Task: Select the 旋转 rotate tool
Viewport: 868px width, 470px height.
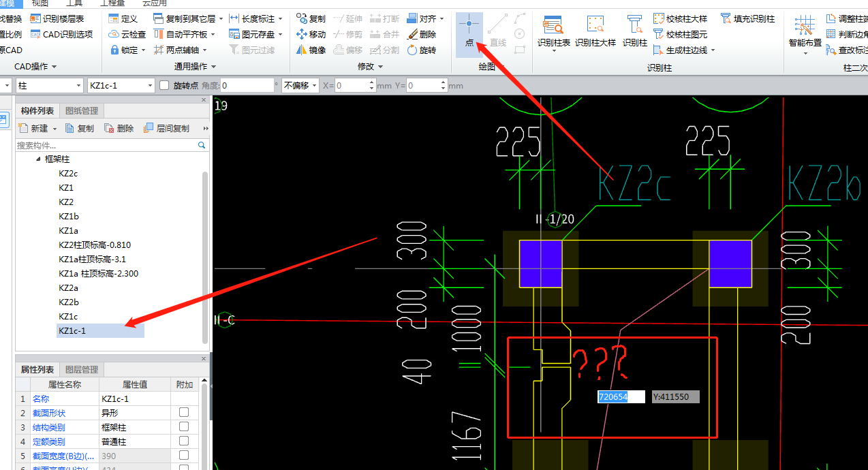Action: (422, 50)
